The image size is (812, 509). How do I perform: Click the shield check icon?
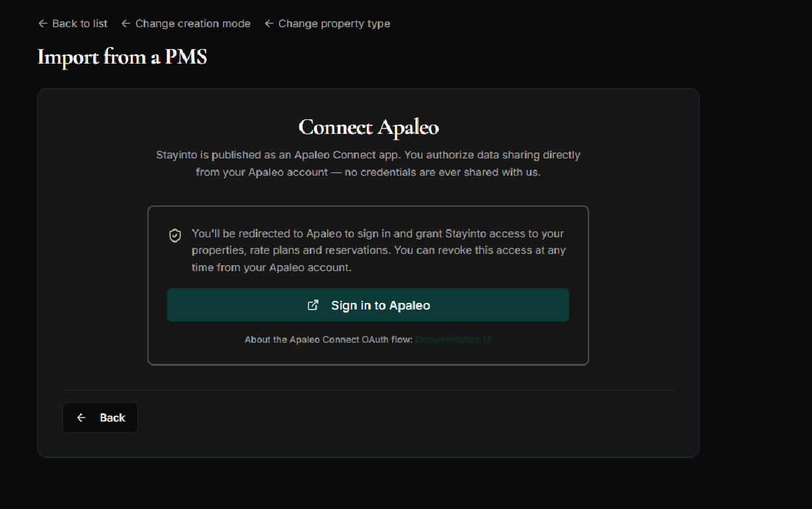tap(175, 235)
